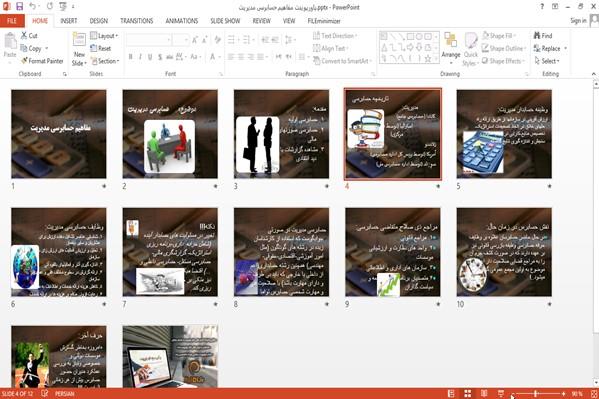This screenshot has width=599, height=399.
Task: Click the Copy button
Action: tap(31, 48)
